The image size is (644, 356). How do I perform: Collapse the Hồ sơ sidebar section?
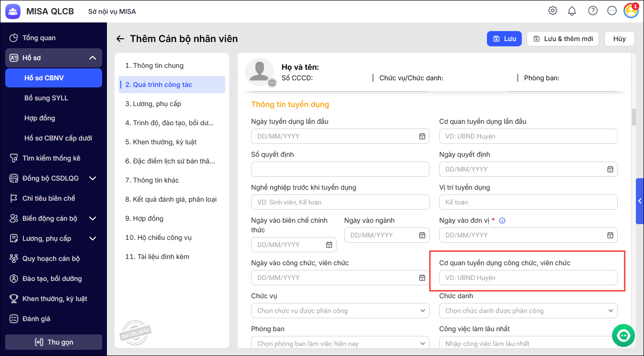93,58
